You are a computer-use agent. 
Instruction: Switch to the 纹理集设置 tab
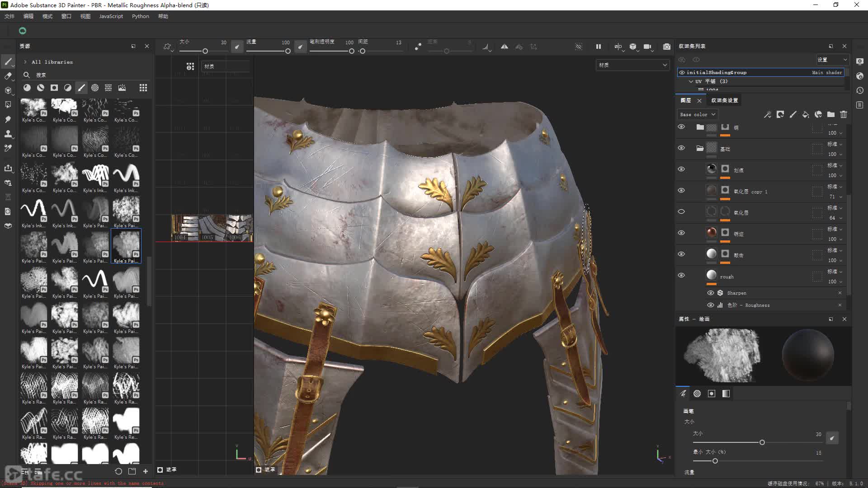point(724,100)
